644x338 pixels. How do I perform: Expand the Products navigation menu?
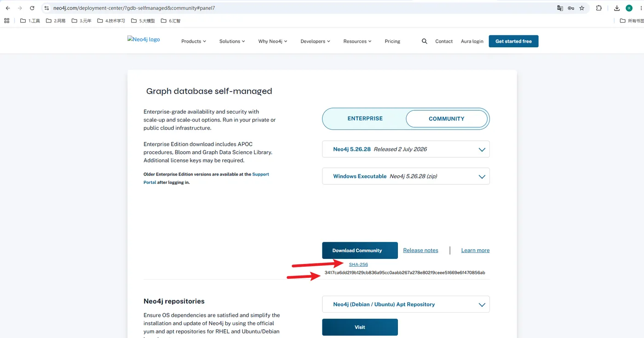194,41
